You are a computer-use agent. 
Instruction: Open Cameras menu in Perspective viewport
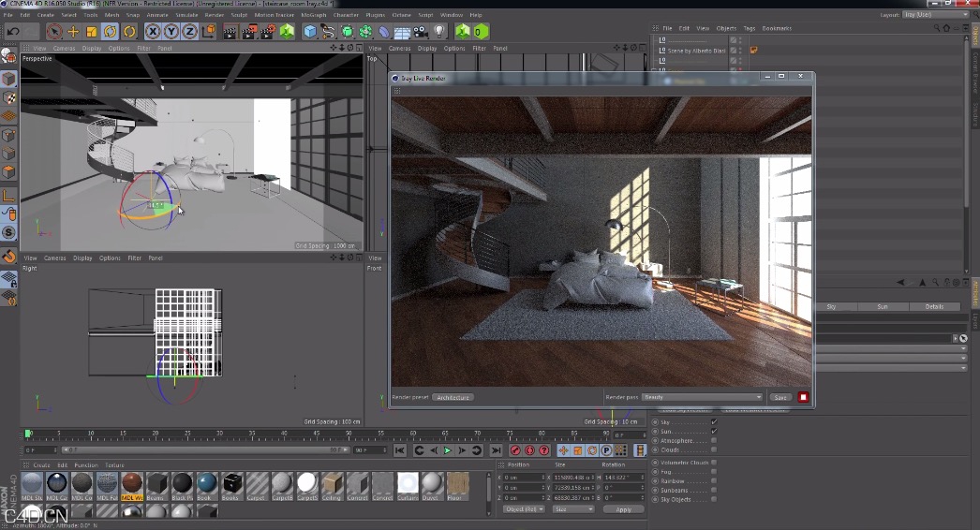point(64,48)
